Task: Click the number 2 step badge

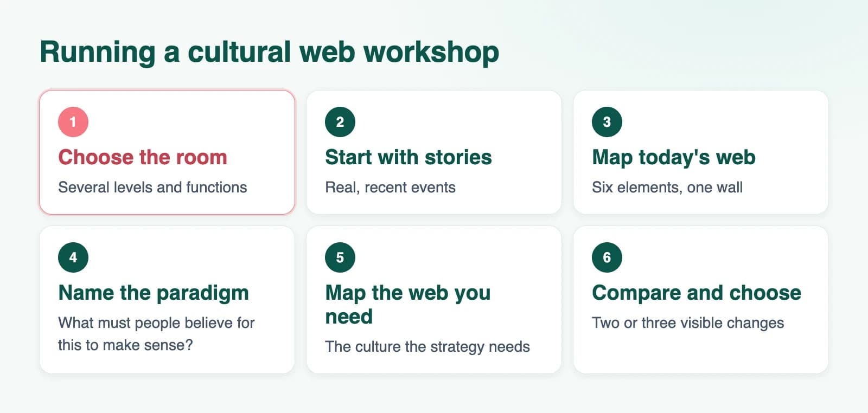Action: 340,122
